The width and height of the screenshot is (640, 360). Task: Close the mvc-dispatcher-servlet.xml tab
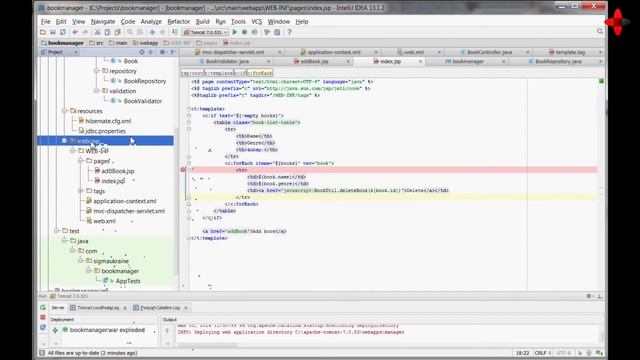point(280,52)
